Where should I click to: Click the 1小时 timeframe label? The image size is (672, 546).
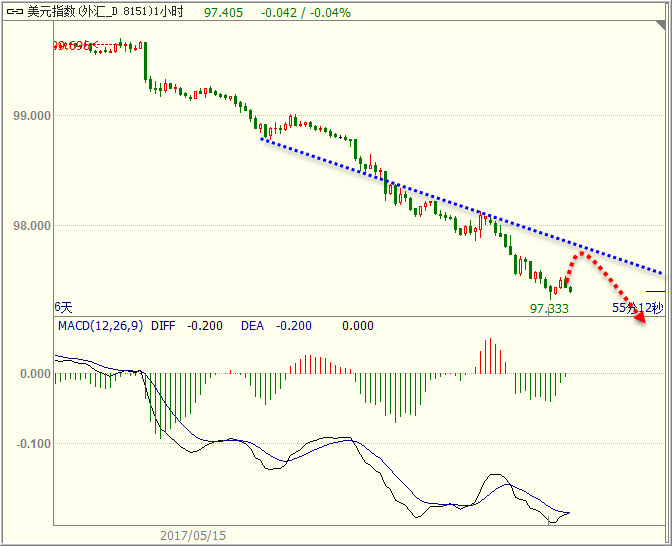(166, 10)
